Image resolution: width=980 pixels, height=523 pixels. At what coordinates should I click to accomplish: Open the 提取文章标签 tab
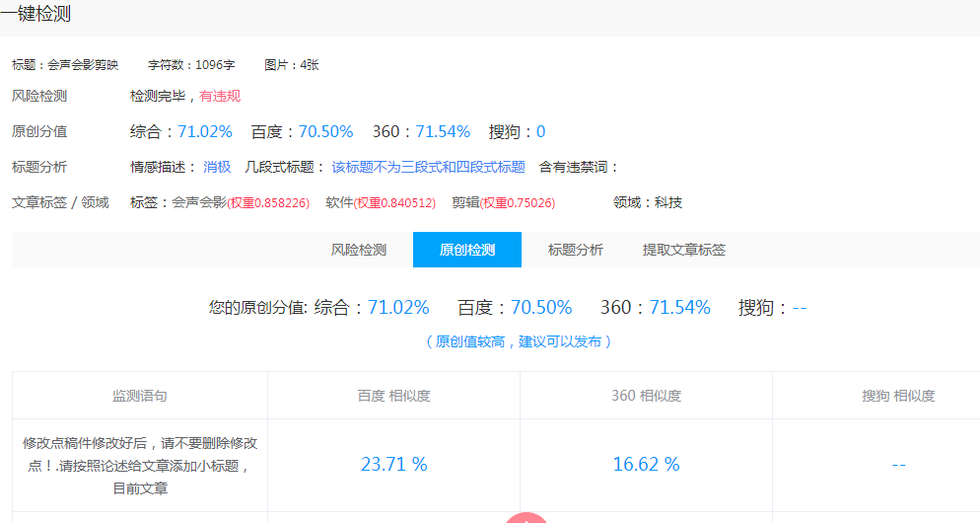pyautogui.click(x=684, y=250)
